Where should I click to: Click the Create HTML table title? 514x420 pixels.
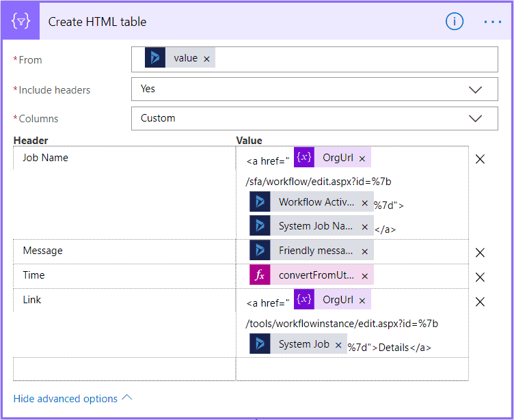pos(97,22)
